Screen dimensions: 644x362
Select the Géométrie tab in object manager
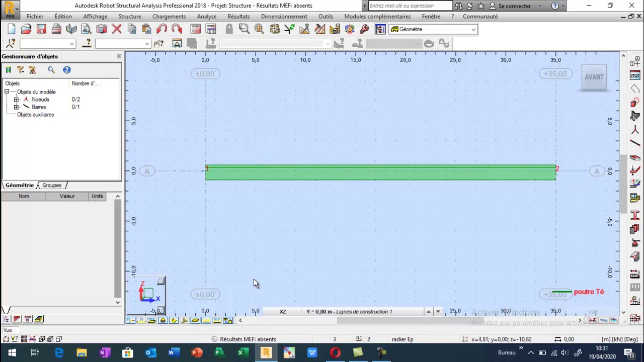[x=20, y=186]
